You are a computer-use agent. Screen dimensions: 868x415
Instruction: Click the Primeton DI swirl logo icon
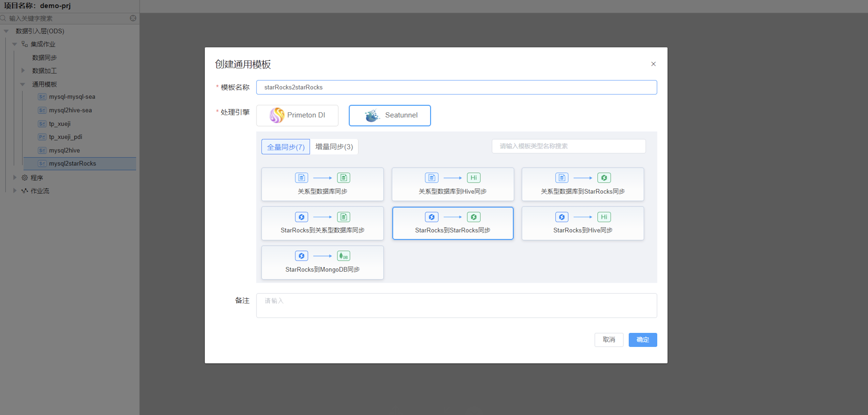[277, 115]
